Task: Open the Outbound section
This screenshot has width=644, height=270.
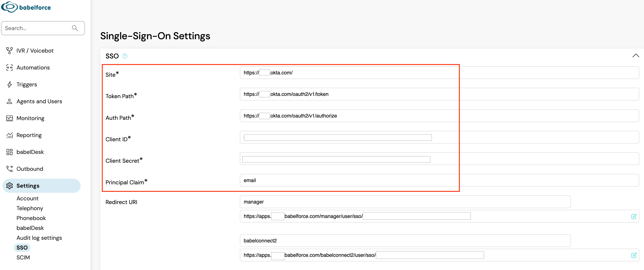Action: tap(30, 169)
